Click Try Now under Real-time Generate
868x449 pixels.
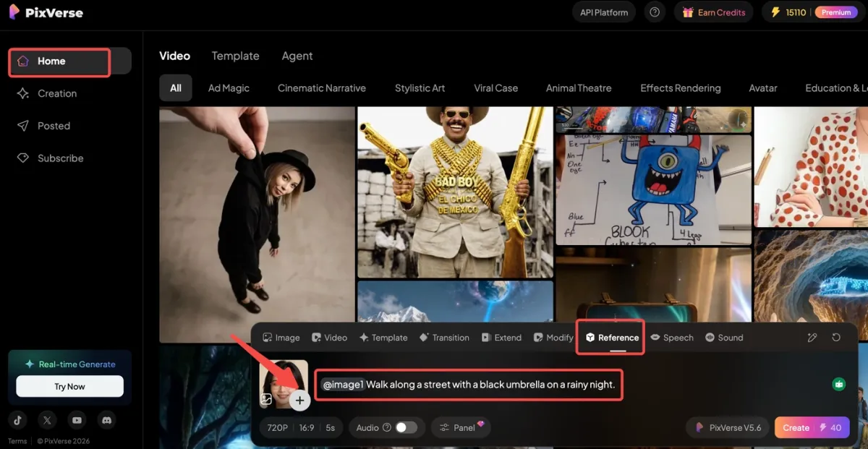pos(69,386)
